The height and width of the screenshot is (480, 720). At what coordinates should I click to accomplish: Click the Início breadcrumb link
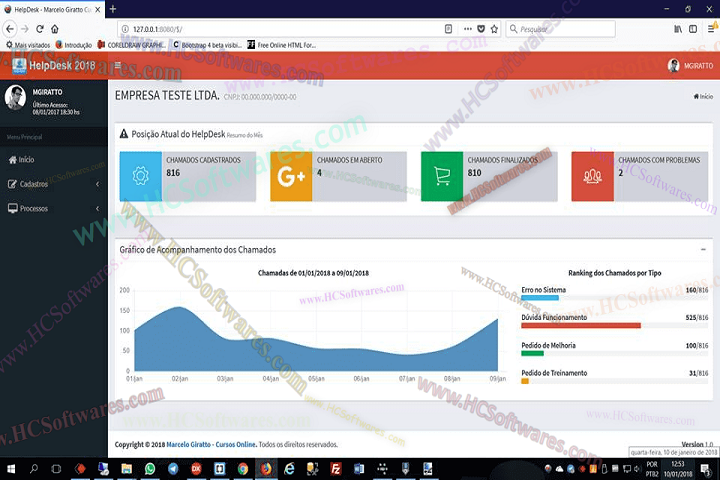point(703,96)
